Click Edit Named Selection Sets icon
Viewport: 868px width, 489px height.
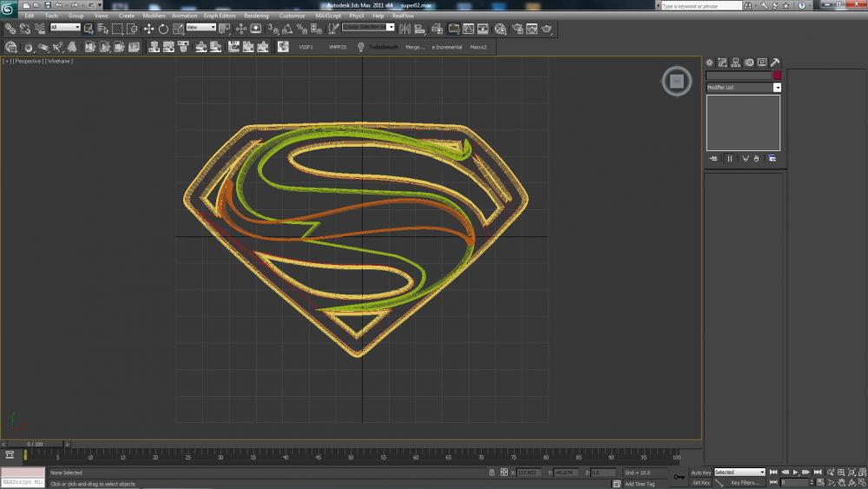click(333, 29)
